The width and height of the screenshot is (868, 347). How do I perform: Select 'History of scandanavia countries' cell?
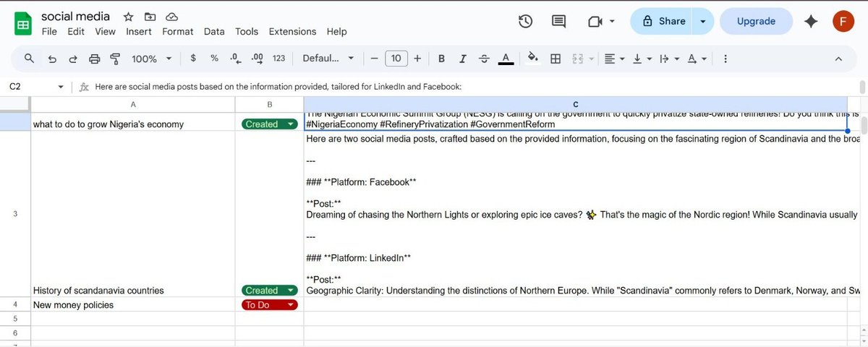click(133, 214)
